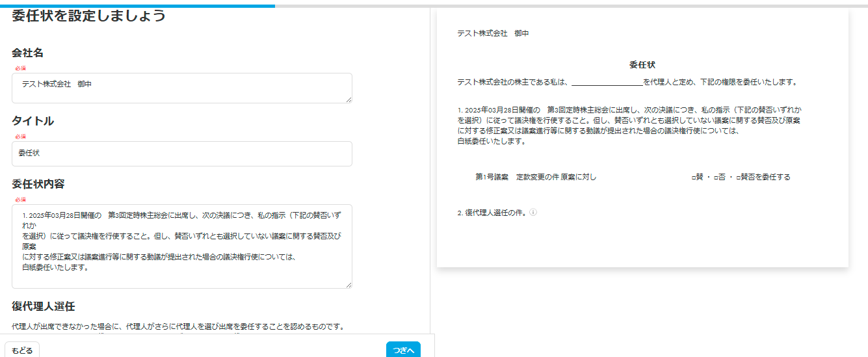Click the 賛否を委任する checkbox in preview
This screenshot has width=868, height=357.
pos(739,178)
